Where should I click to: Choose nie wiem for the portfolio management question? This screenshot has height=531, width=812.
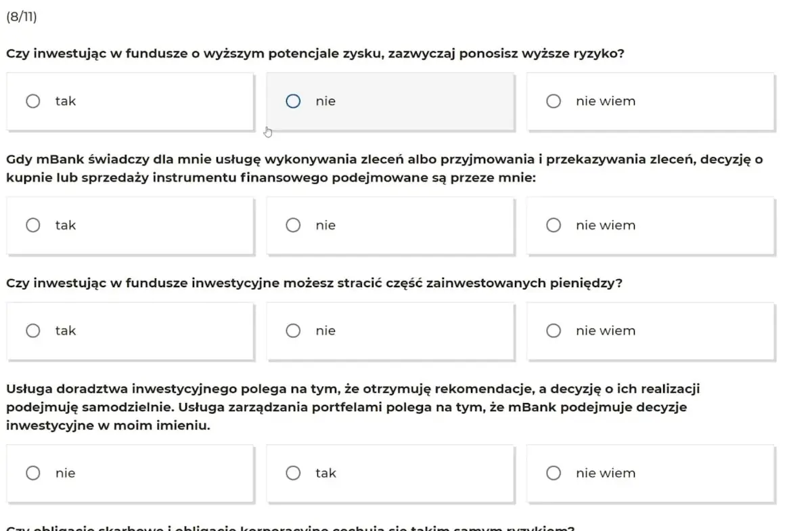pyautogui.click(x=650, y=473)
